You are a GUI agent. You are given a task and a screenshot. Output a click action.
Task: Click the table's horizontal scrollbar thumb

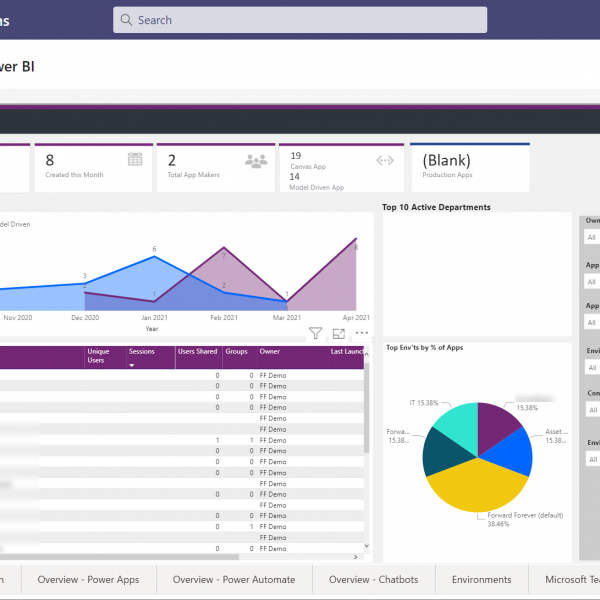119,557
